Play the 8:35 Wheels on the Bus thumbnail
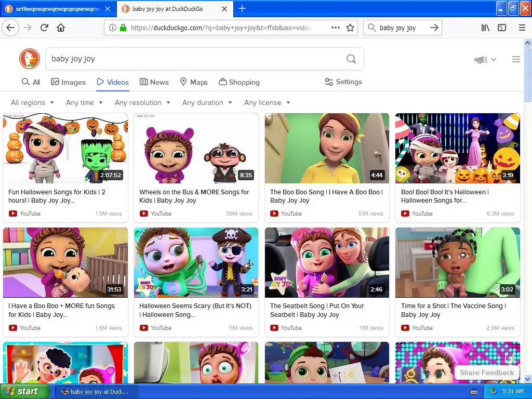 [196, 148]
